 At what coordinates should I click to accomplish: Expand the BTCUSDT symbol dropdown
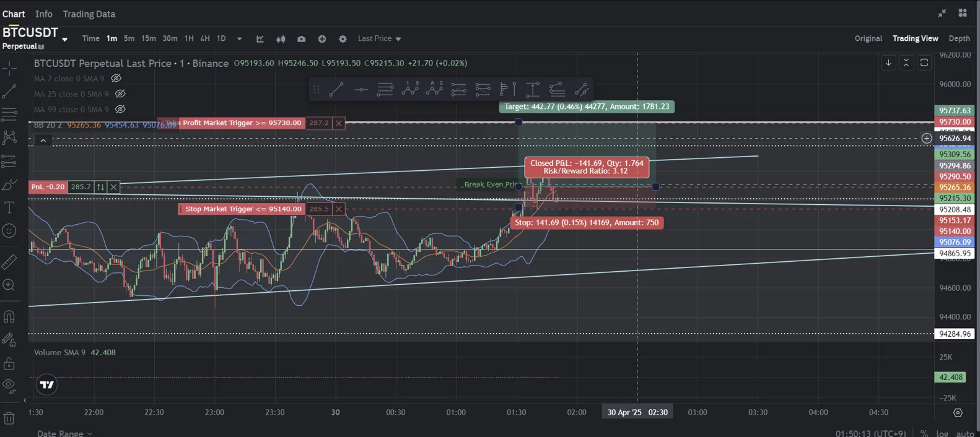[x=64, y=39]
